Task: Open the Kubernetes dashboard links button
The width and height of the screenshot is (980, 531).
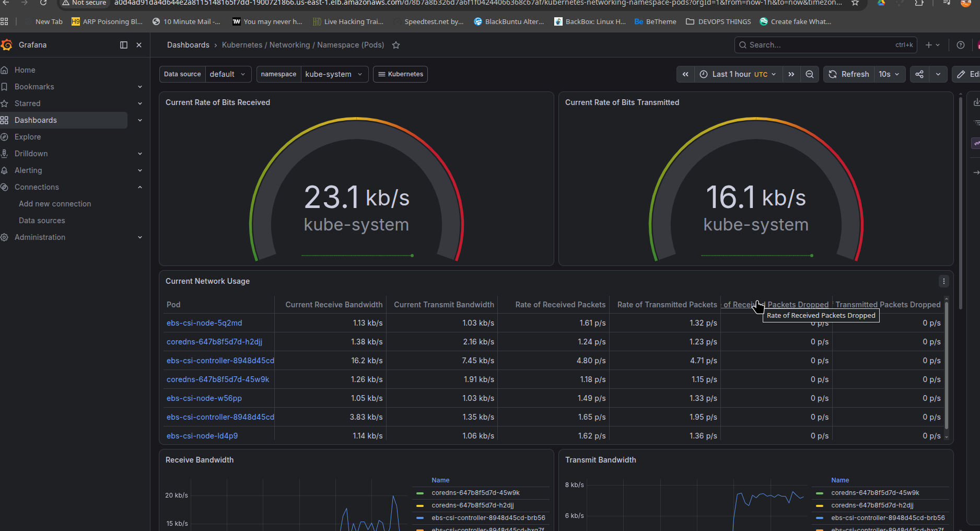Action: point(400,74)
